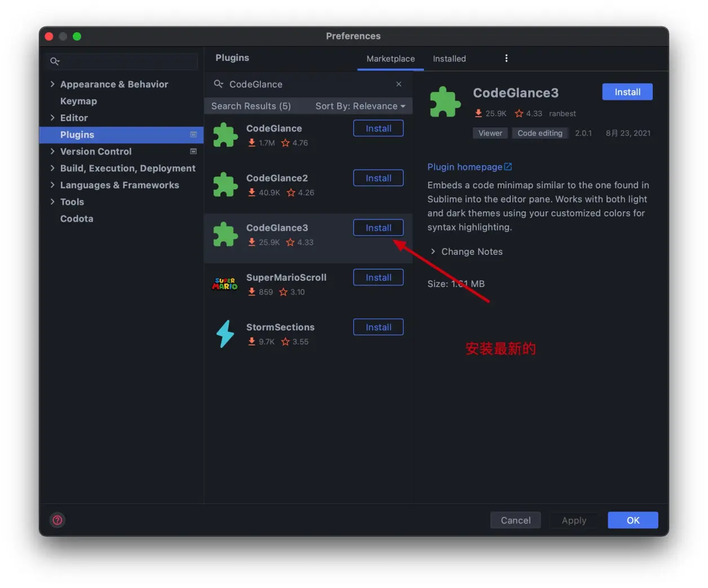Open the help question mark button

click(x=57, y=520)
